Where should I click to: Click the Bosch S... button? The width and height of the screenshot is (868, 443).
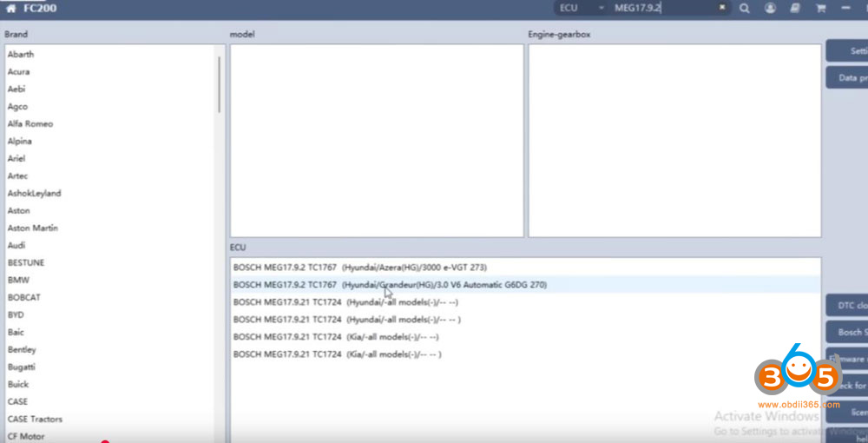[847, 332]
